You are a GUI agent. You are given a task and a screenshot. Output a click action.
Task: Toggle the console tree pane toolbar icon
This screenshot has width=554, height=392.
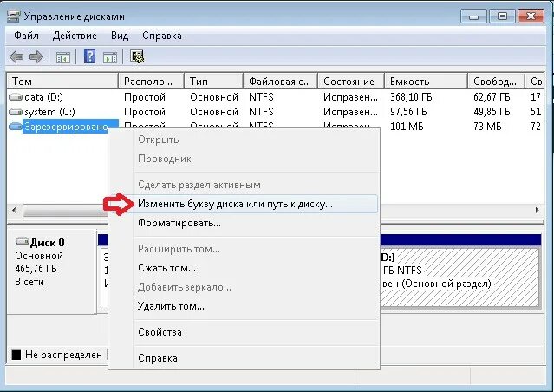click(63, 57)
